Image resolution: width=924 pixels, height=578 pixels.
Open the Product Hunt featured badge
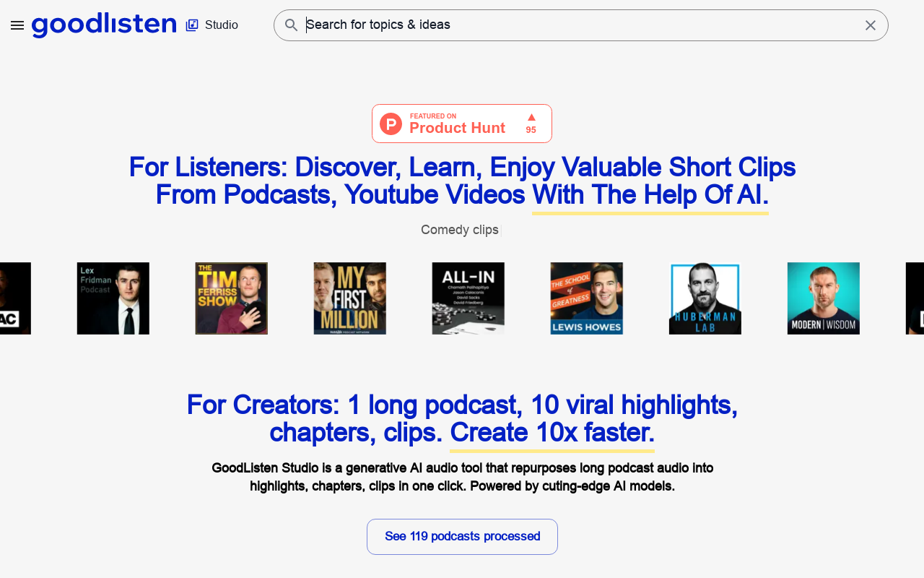click(x=462, y=124)
